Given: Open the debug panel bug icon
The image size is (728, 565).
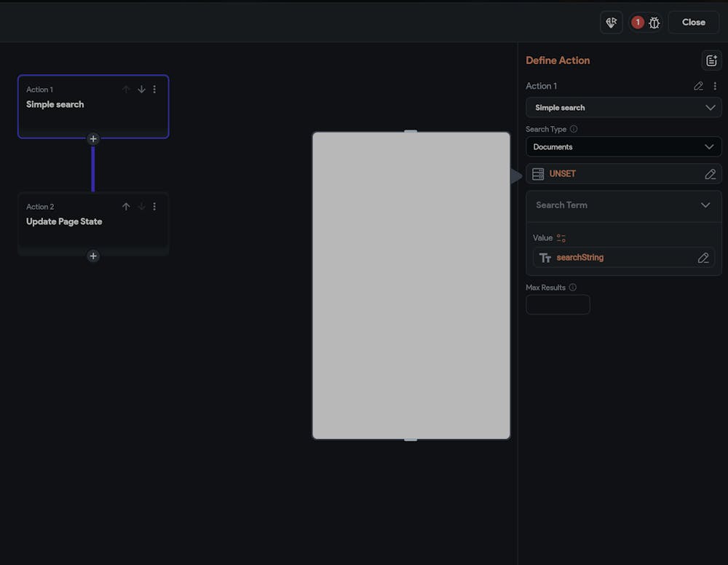Looking at the screenshot, I should [654, 23].
